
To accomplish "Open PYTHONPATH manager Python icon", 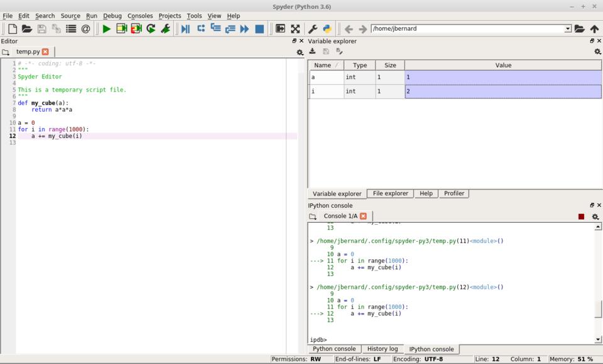I will (x=327, y=29).
